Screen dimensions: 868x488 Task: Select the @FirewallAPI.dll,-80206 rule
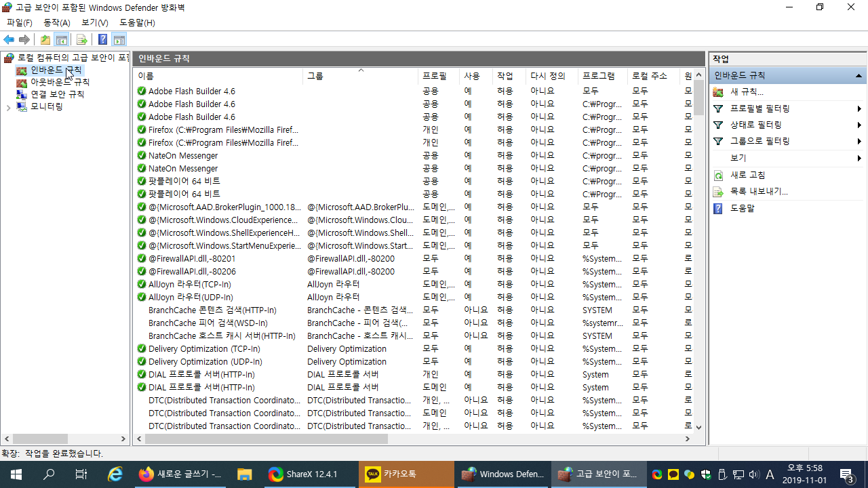[x=192, y=271]
